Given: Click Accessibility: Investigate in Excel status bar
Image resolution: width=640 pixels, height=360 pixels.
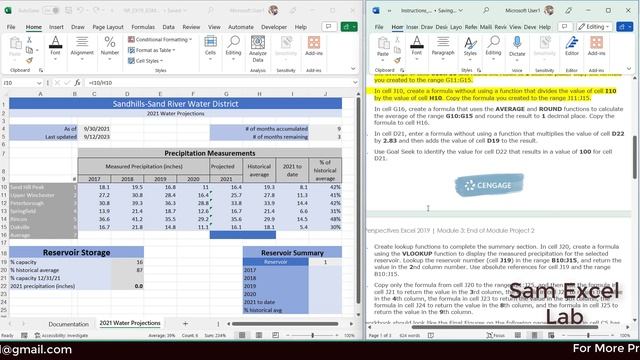Looking at the screenshot, I should pyautogui.click(x=62, y=335).
